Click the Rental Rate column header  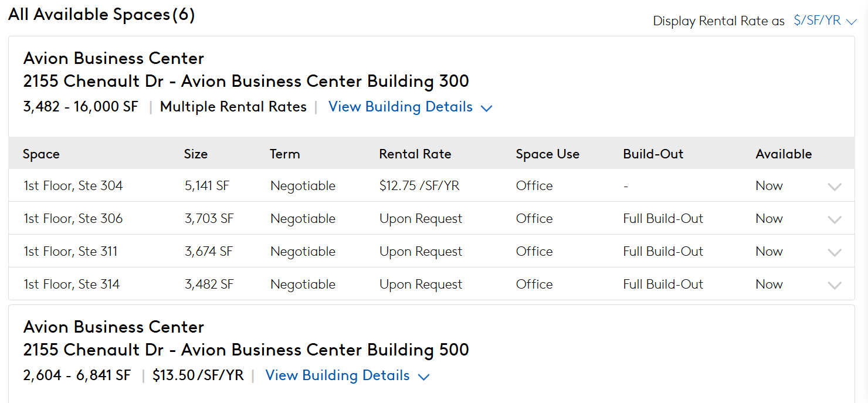pyautogui.click(x=415, y=154)
